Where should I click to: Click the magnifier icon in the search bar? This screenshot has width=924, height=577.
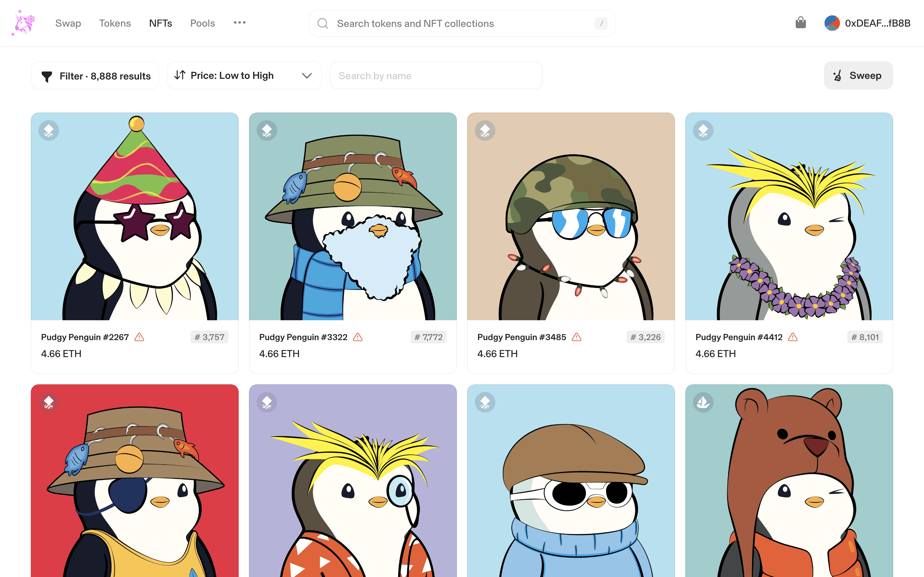323,23
